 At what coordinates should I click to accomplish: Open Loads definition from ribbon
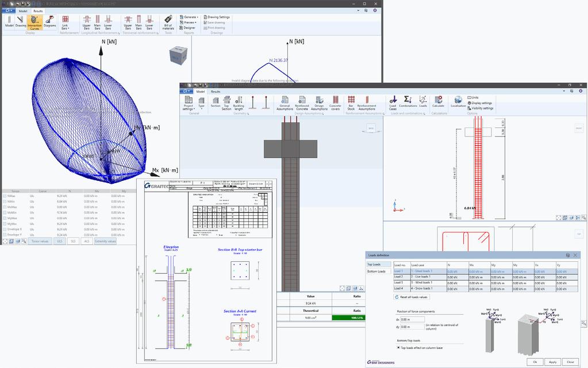point(423,102)
